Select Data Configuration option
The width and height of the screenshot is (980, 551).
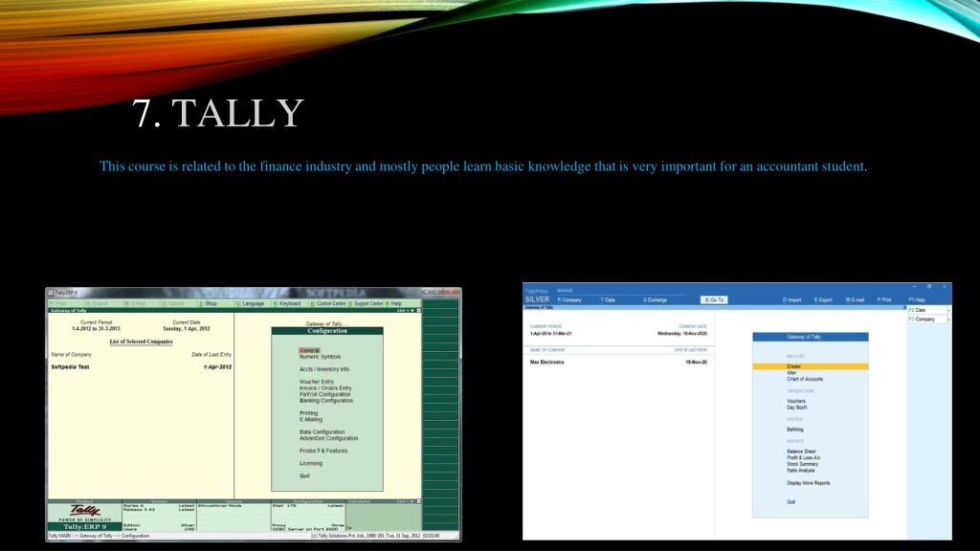coord(322,431)
